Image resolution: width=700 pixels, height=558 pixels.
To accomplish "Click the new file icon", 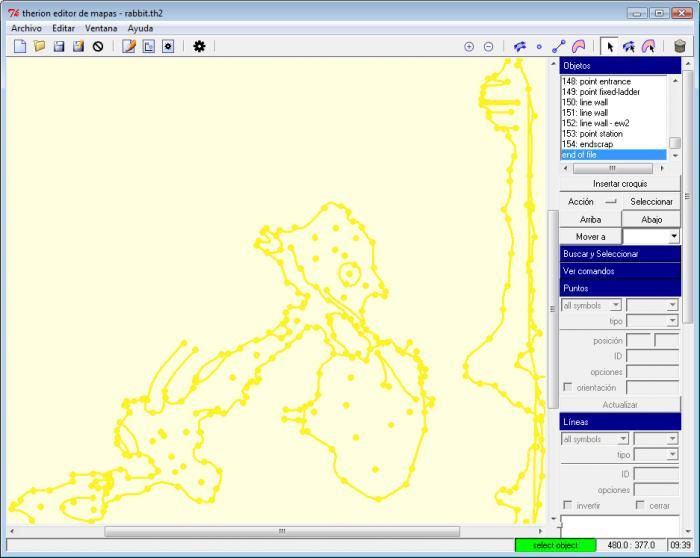I will tap(20, 46).
